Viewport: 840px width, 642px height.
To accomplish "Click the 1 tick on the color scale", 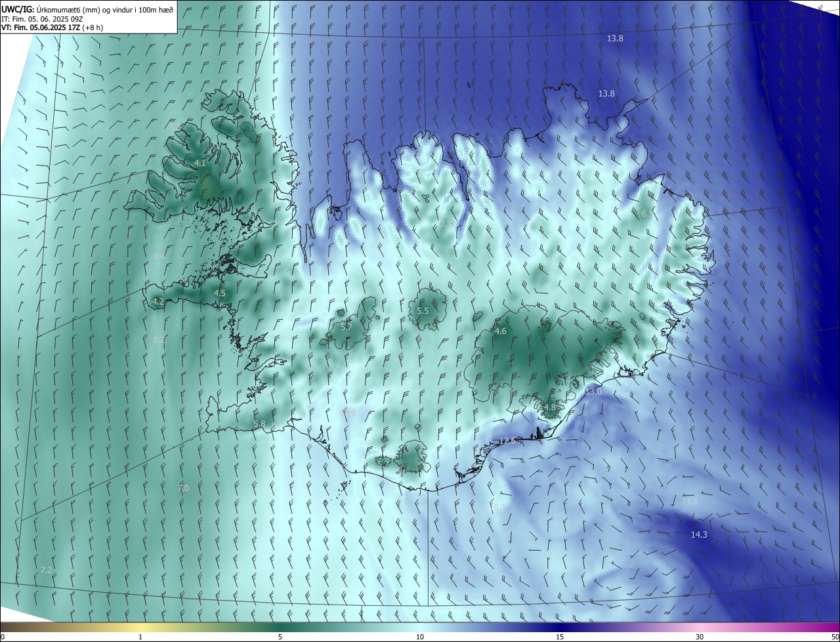I will [140, 637].
